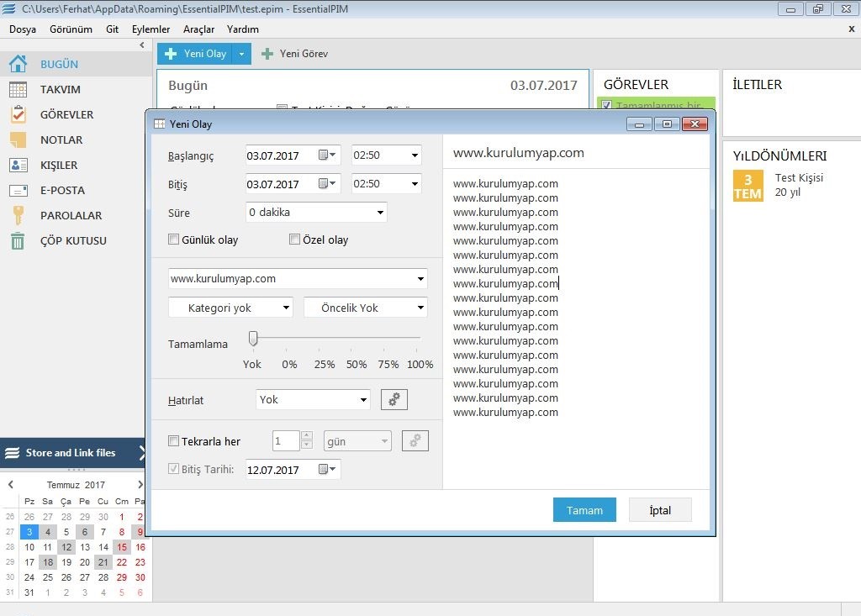Viewport: 861px width, 616px height.
Task: Cancel with the İptal button
Action: click(660, 510)
